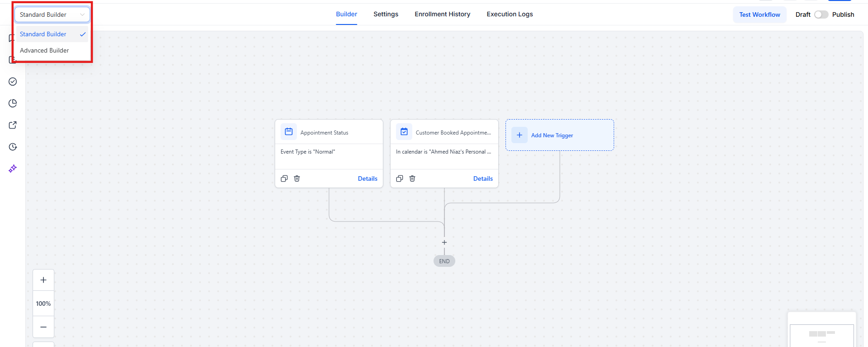Click the circled checkmark sidebar icon
This screenshot has height=347, width=868.
[13, 82]
